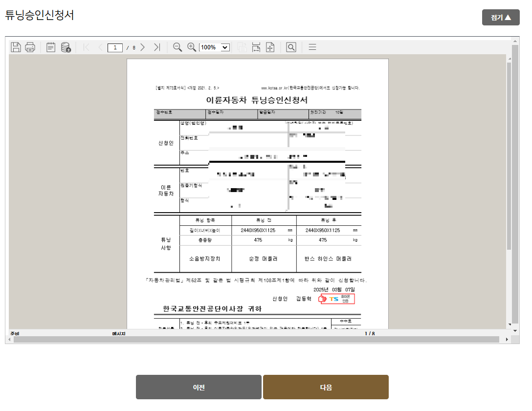This screenshot has height=411, width=532.
Task: Click the 튜닝승인신청서 page heading
Action: tap(39, 15)
